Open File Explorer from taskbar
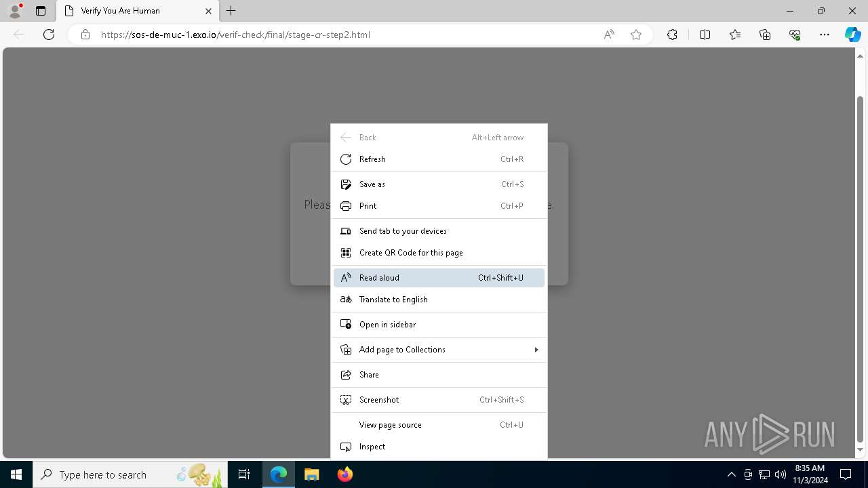This screenshot has width=868, height=488. coord(312,474)
